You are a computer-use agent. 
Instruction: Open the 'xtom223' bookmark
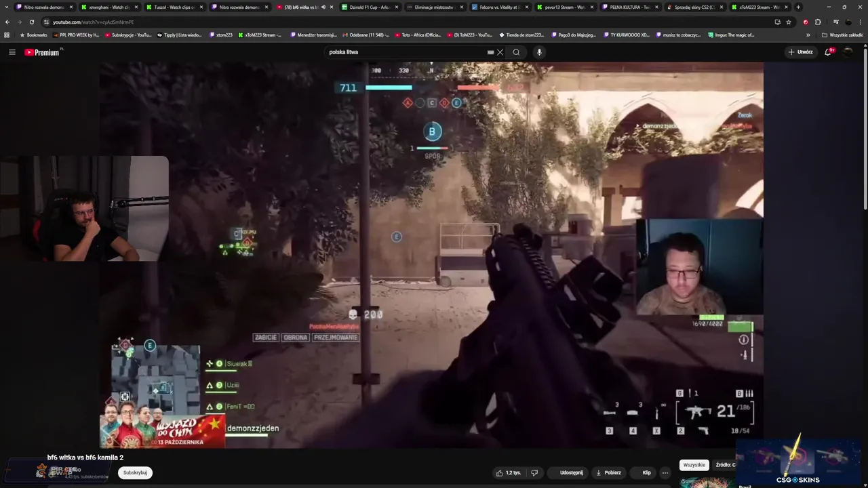click(x=220, y=35)
